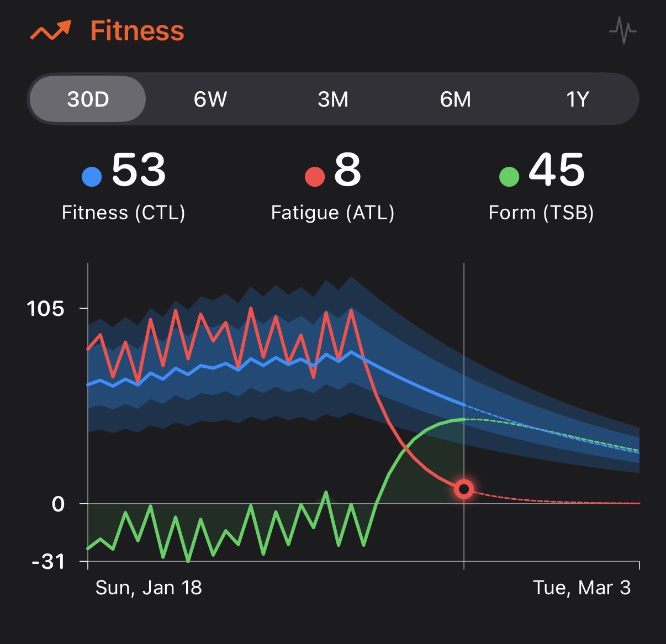Click the Tue, Mar 3 end date label
This screenshot has height=644, width=666.
click(x=582, y=588)
